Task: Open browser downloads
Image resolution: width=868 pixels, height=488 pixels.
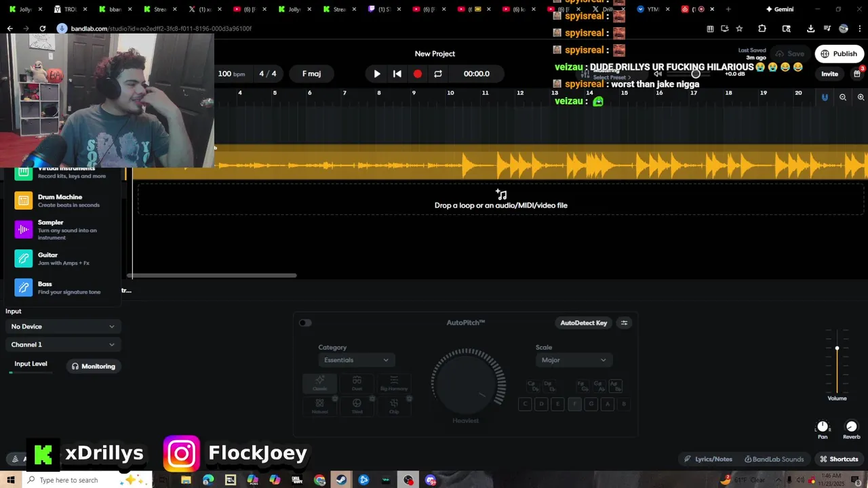Action: point(810,28)
